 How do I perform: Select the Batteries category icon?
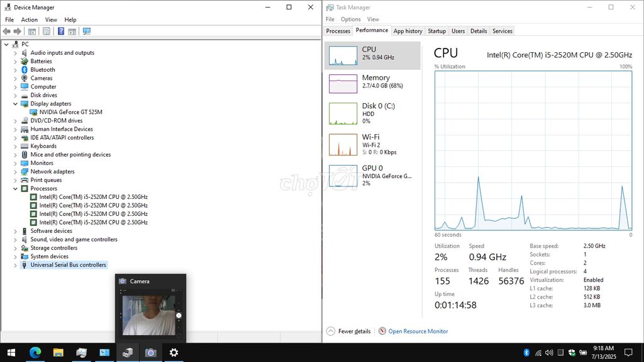pos(25,61)
